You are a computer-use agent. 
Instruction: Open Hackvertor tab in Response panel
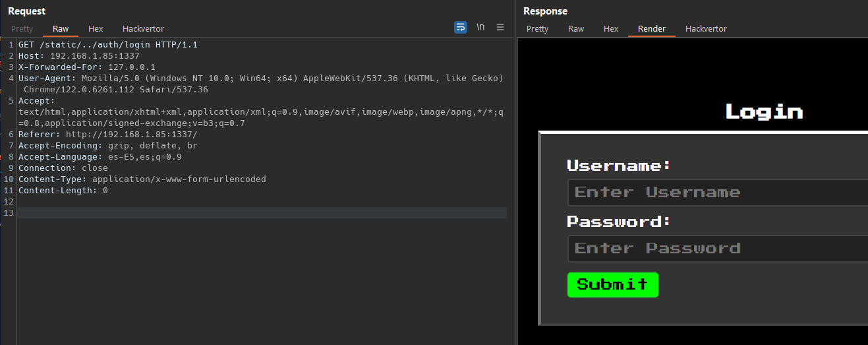[x=706, y=29]
